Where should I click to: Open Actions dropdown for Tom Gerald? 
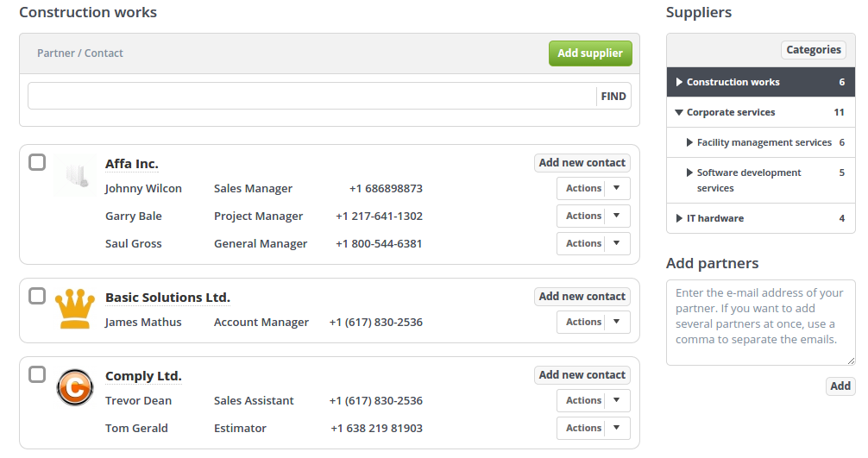click(x=616, y=428)
